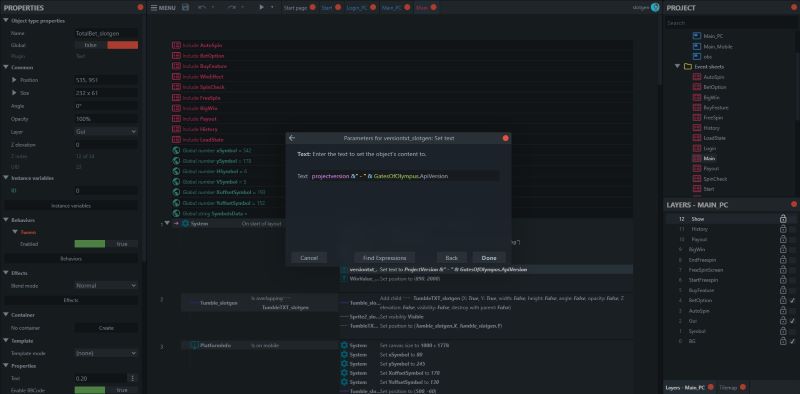Toggle visibility checkbox of Gui layer

[792, 321]
